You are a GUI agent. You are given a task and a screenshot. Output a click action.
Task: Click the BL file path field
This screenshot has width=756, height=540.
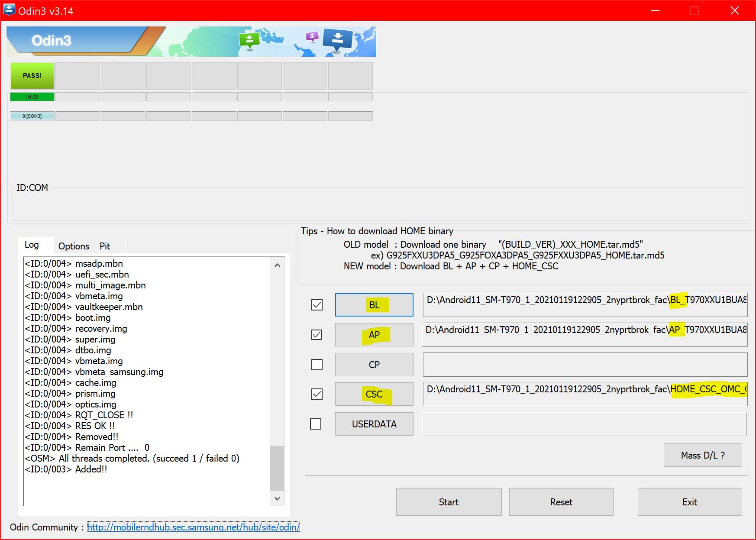coord(585,304)
